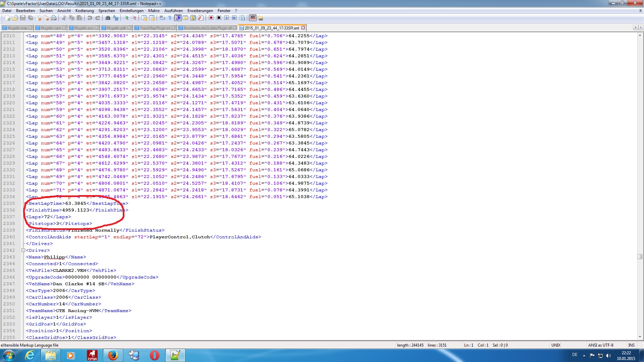The height and width of the screenshot is (362, 644).
Task: Switch to the Mugello.scn tab
Action: click(x=84, y=28)
